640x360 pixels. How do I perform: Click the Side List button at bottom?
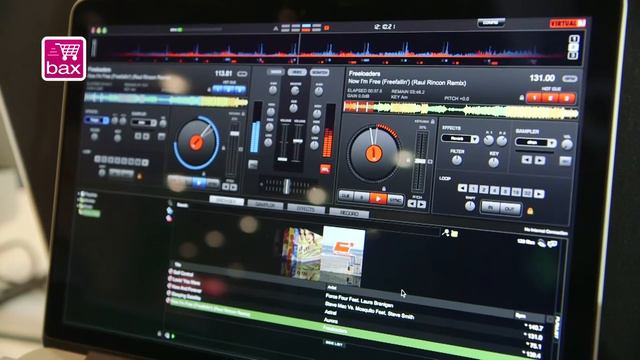point(335,344)
